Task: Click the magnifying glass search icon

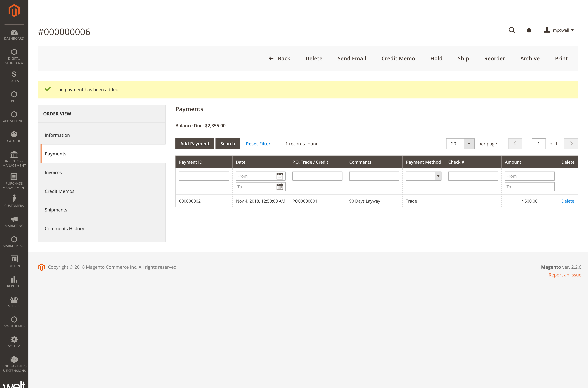Action: point(512,30)
